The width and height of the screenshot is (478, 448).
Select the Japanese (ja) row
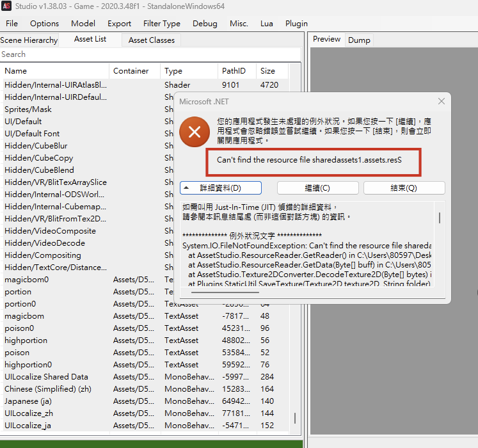(147, 401)
